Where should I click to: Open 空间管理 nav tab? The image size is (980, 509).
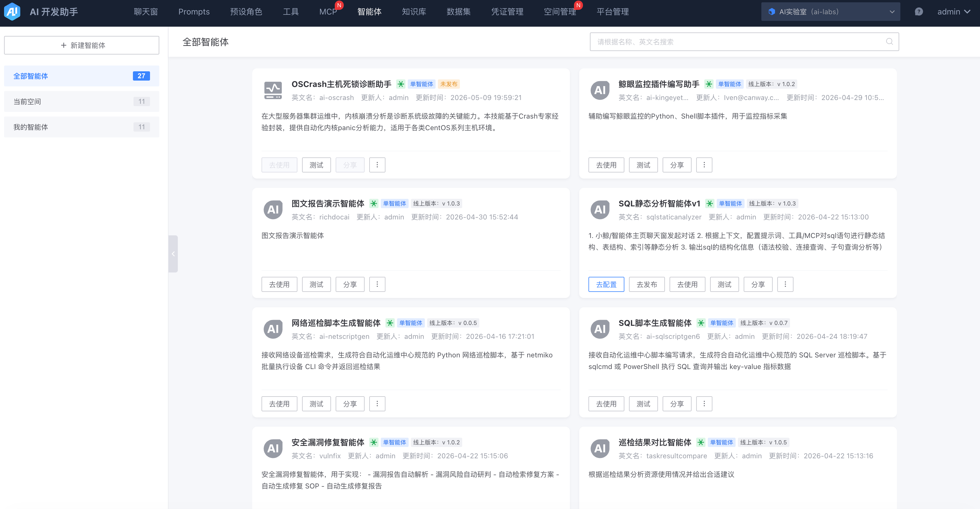pos(560,12)
